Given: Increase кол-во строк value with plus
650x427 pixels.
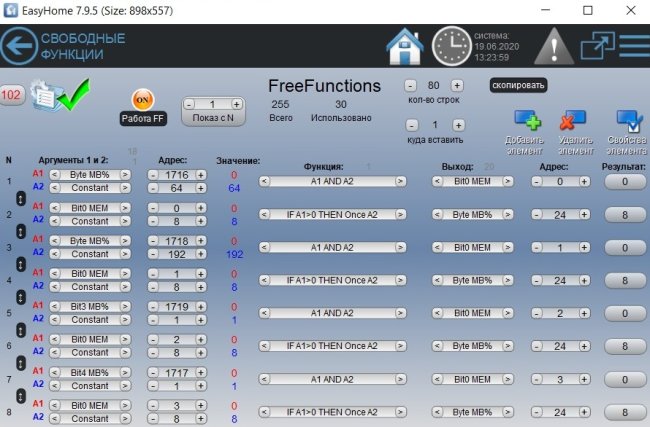Looking at the screenshot, I should (457, 86).
